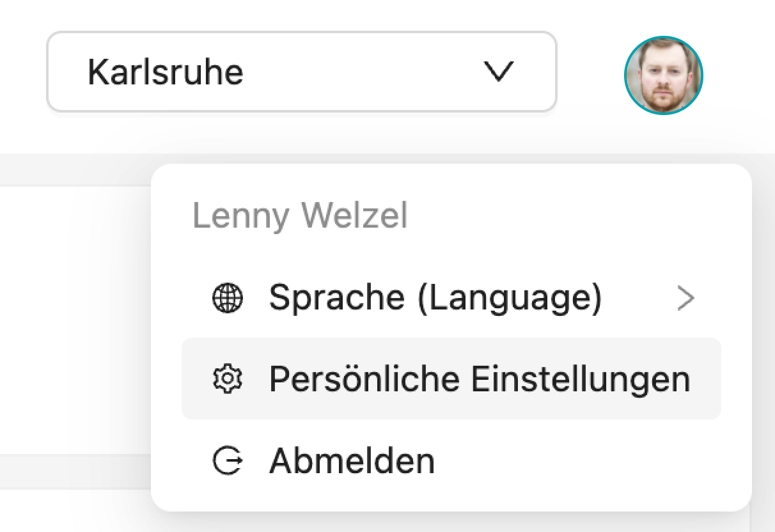Viewport: 775px width, 532px height.
Task: Click the right arrow next to Sprache
Action: (685, 299)
